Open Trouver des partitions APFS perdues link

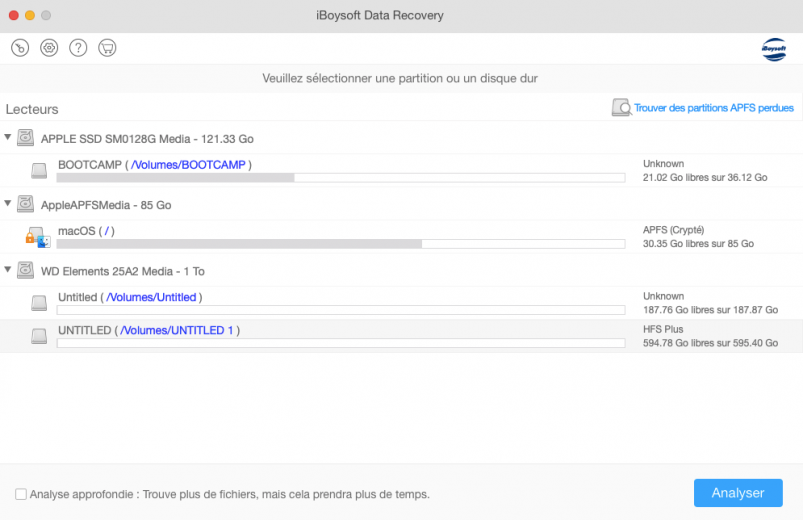713,108
